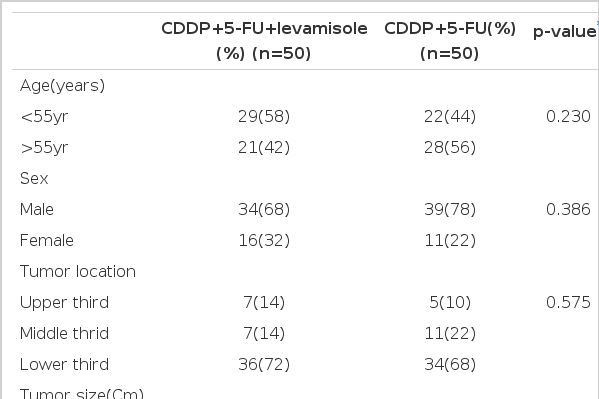Select the 0.575 p-value cell
The height and width of the screenshot is (399, 599).
568,302
